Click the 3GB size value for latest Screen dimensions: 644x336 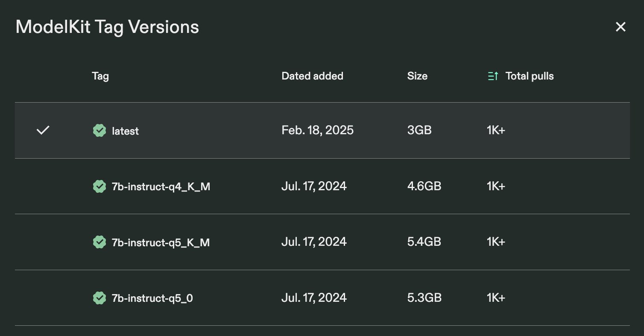419,130
